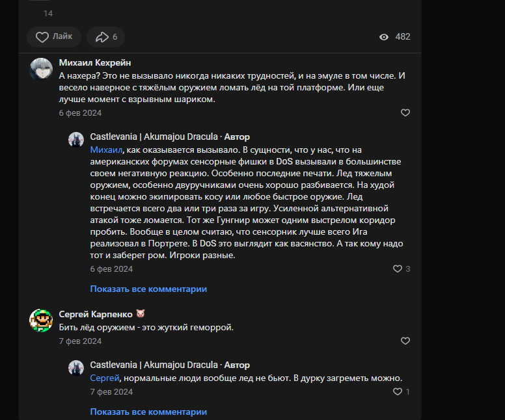Open Михаил Кехрейн's avatar
This screenshot has height=420, width=505.
[41, 68]
